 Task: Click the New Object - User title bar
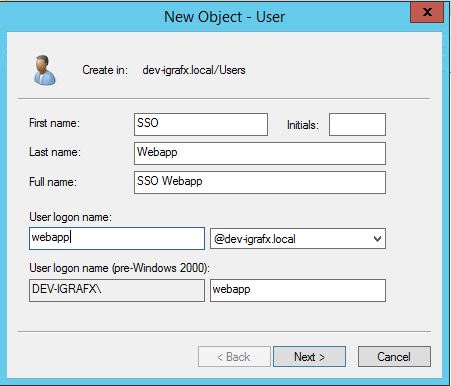pyautogui.click(x=224, y=17)
